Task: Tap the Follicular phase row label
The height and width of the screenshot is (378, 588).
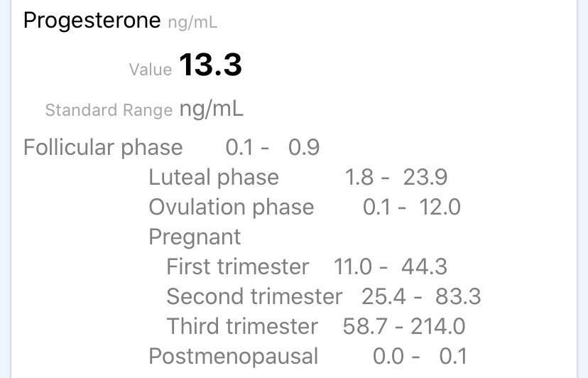Action: pyautogui.click(x=103, y=148)
